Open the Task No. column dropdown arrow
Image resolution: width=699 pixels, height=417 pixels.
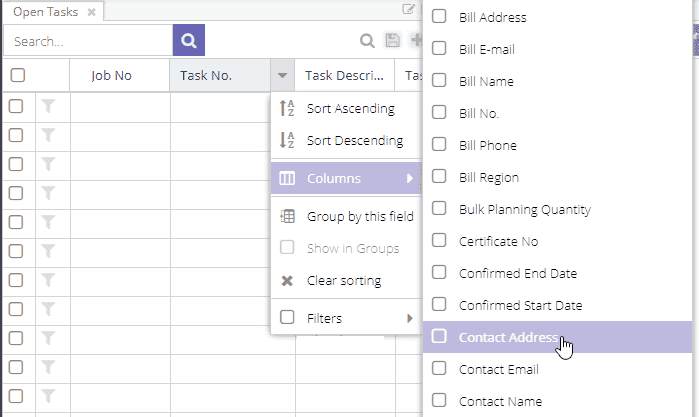click(282, 75)
